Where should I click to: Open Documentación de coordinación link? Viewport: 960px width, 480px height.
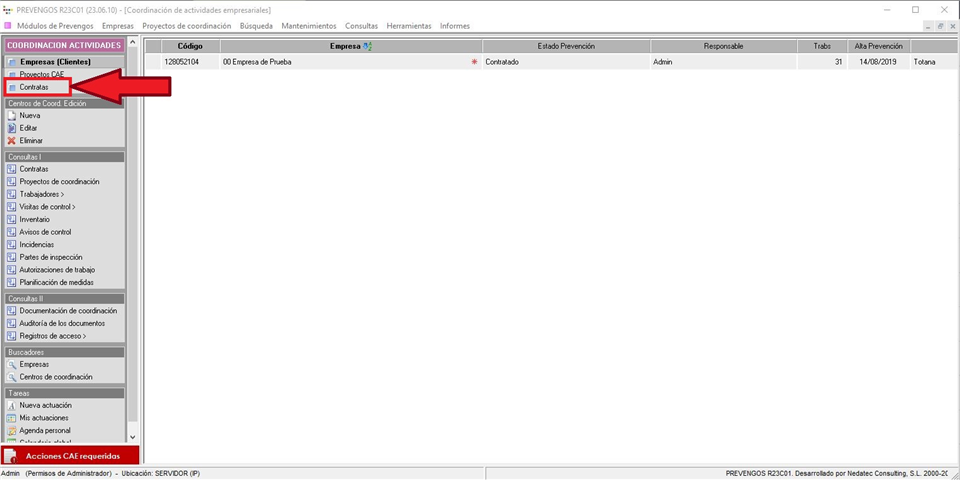click(68, 311)
